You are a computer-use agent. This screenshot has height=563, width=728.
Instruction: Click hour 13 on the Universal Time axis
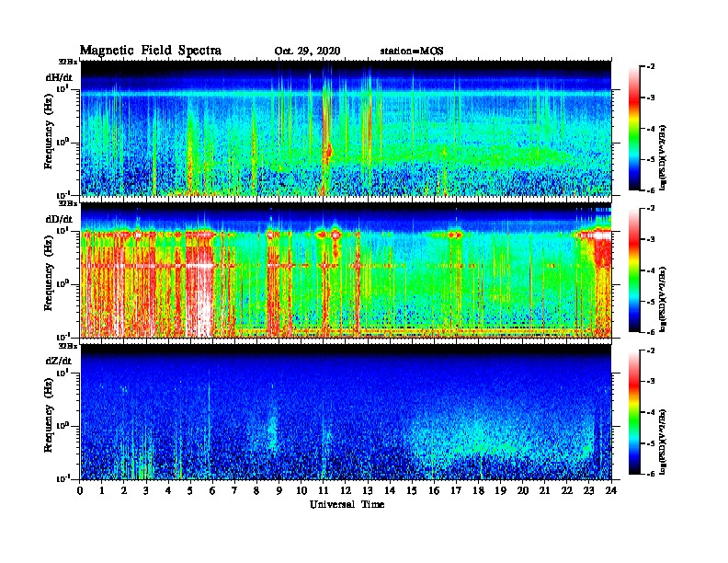(369, 491)
